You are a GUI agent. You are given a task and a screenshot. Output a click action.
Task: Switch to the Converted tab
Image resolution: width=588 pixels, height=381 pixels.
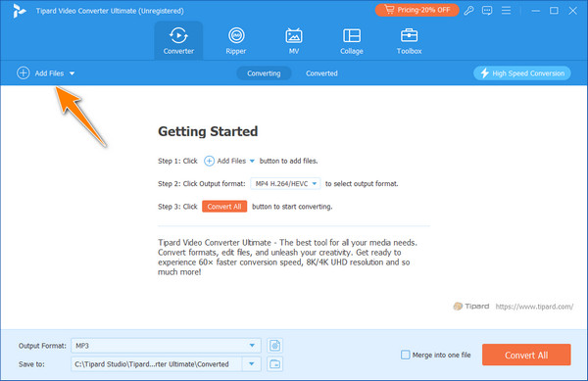321,73
